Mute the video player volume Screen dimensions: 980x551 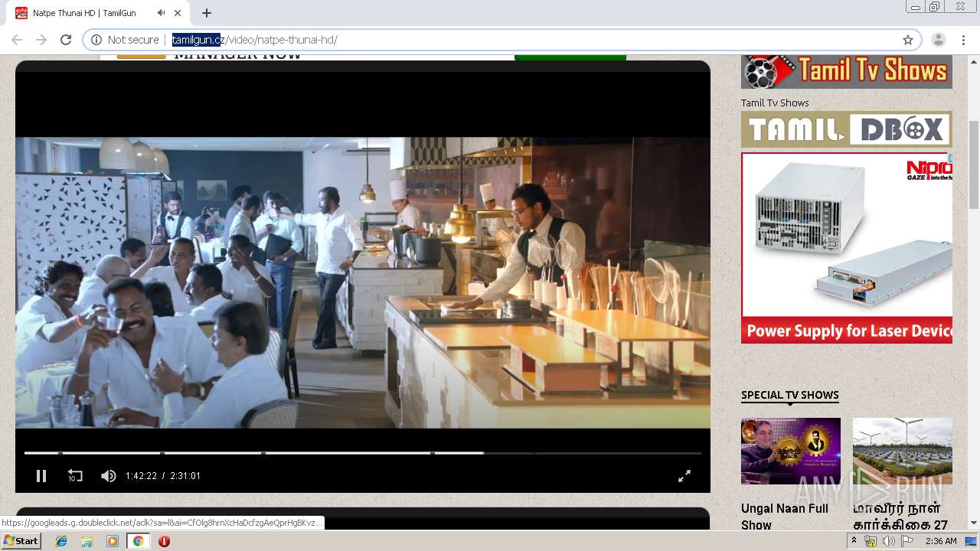pos(108,476)
